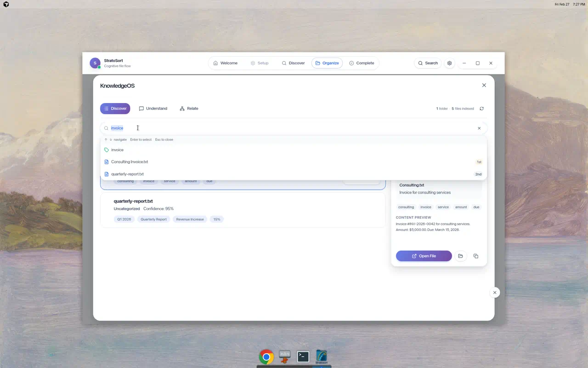Image resolution: width=588 pixels, height=368 pixels.
Task: Select the Consulting Invoice.txt suggestion
Action: [130, 161]
